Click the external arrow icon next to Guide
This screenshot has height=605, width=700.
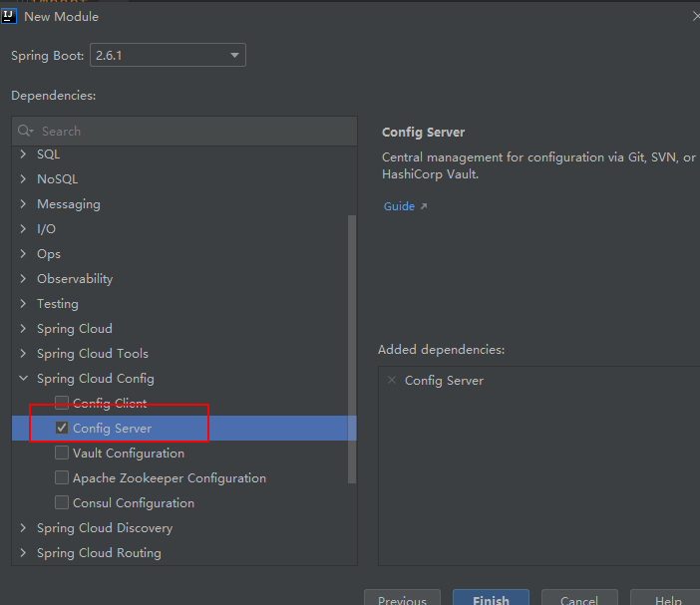424,206
